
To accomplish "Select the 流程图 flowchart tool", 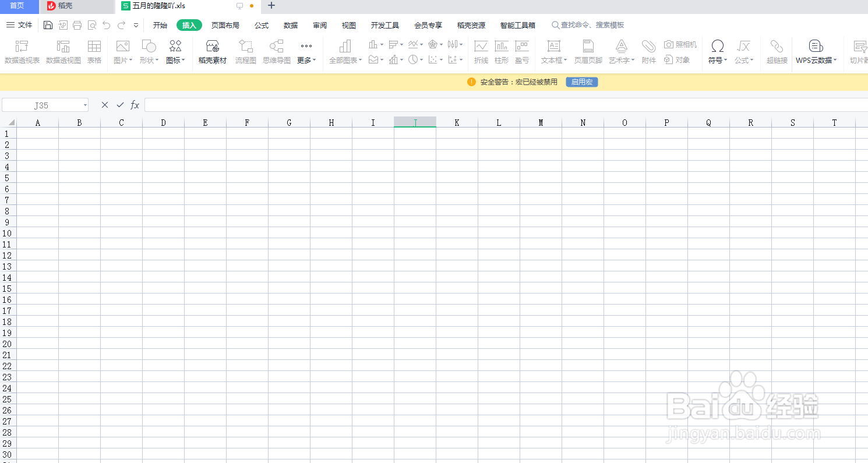I will [x=245, y=52].
